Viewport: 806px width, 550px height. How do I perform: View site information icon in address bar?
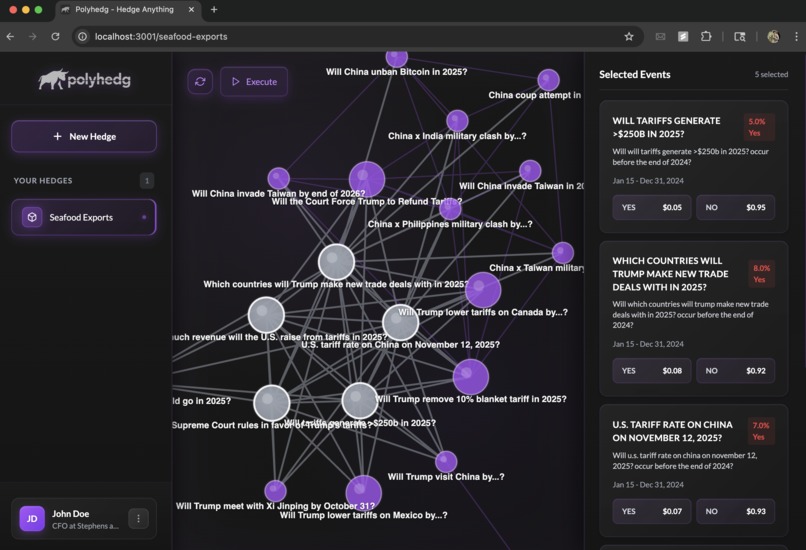82,36
